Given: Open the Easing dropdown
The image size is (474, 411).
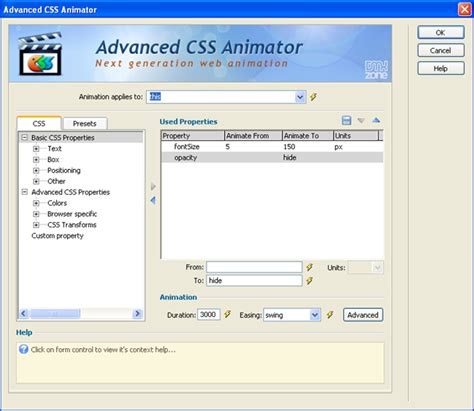Looking at the screenshot, I should (315, 315).
